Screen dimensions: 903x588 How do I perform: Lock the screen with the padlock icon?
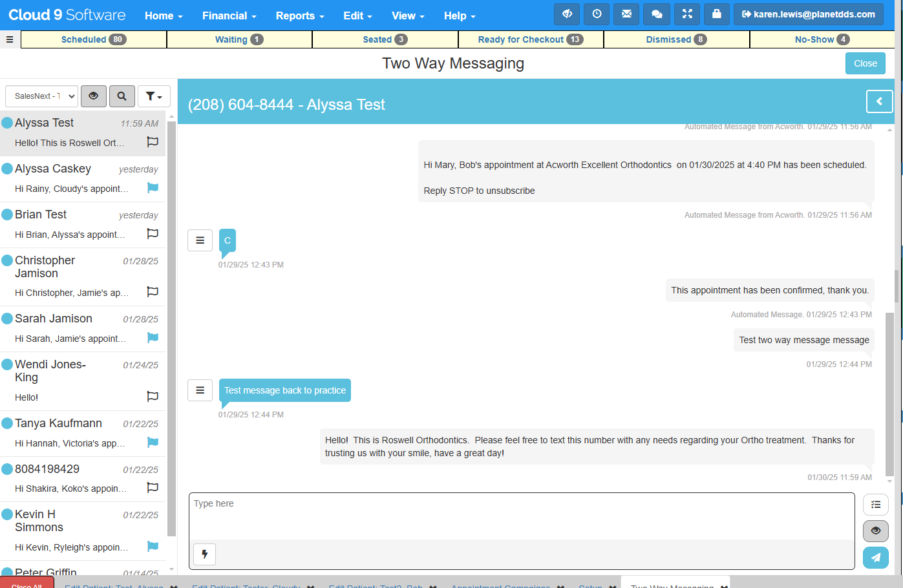tap(717, 14)
